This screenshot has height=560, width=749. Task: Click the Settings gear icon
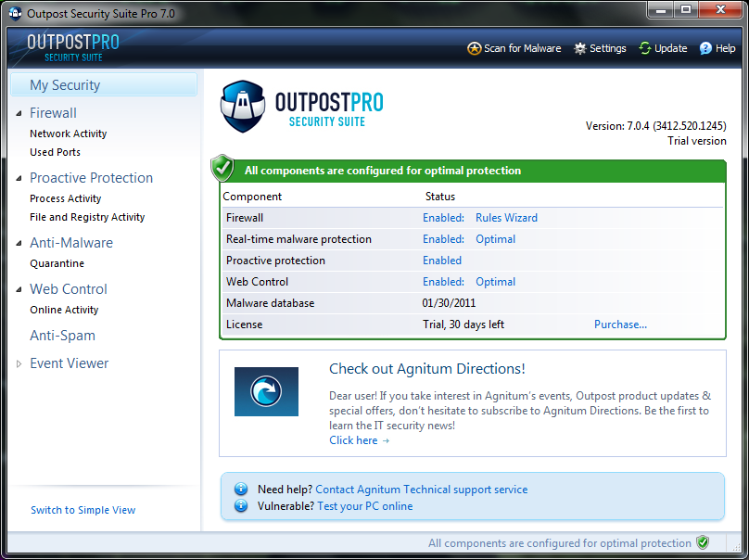(x=580, y=48)
